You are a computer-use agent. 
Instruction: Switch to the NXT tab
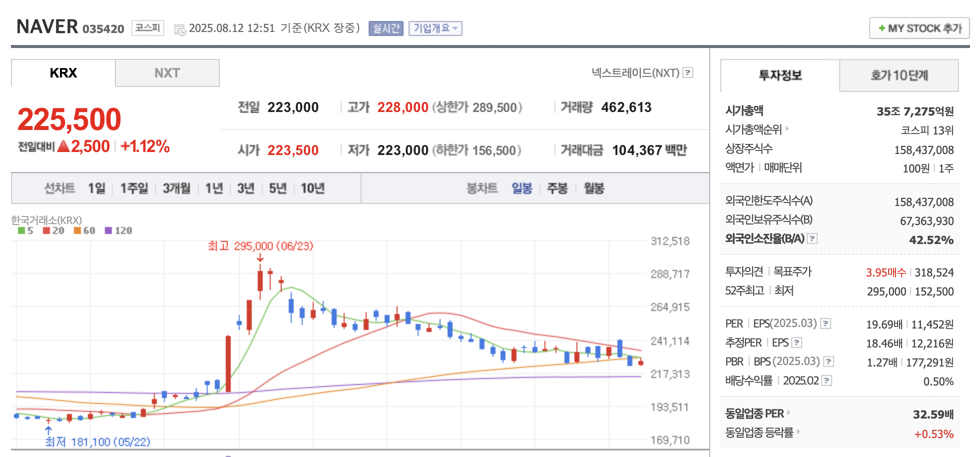167,73
